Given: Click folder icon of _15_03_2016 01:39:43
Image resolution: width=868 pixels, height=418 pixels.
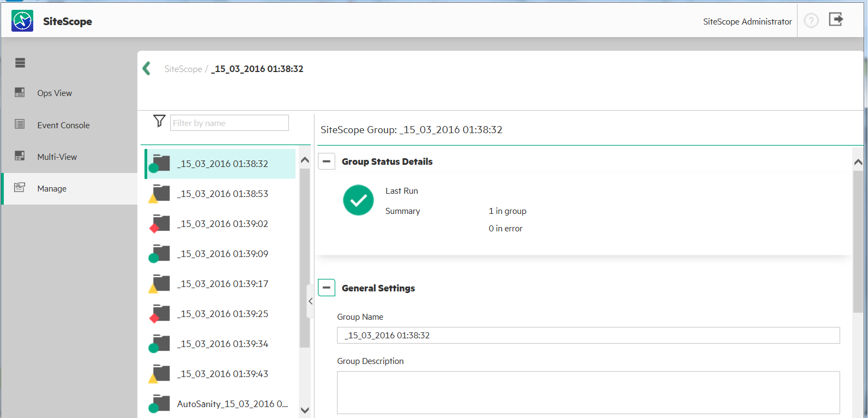Looking at the screenshot, I should click(x=160, y=373).
